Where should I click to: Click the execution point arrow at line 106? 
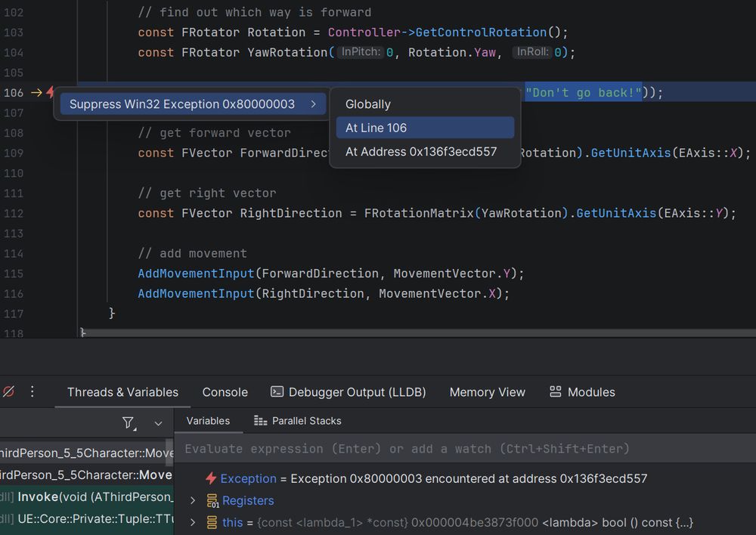36,92
